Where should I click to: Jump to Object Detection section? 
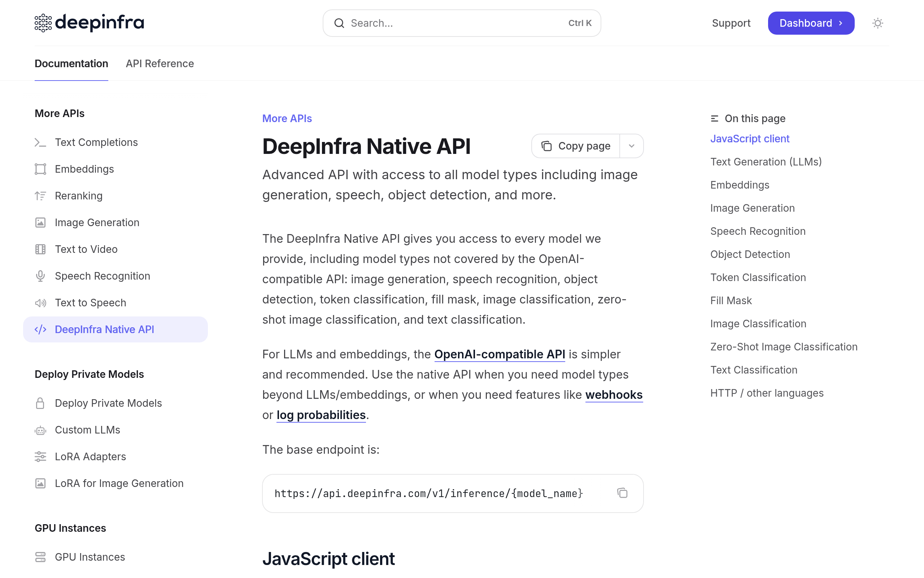pos(750,254)
